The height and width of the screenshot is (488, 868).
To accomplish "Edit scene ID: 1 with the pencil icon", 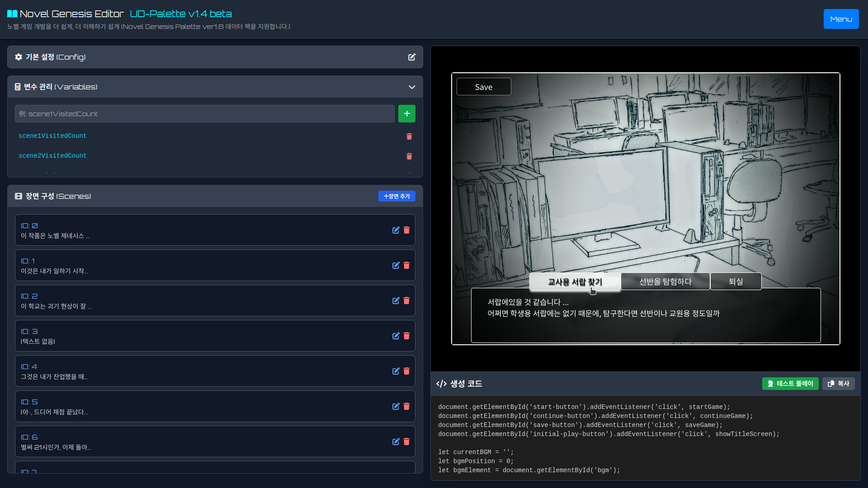I will (x=396, y=266).
